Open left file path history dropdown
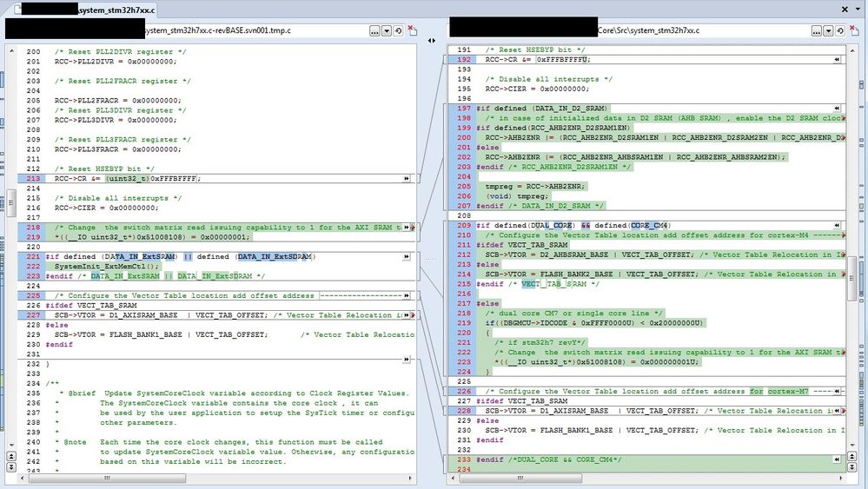 [387, 31]
